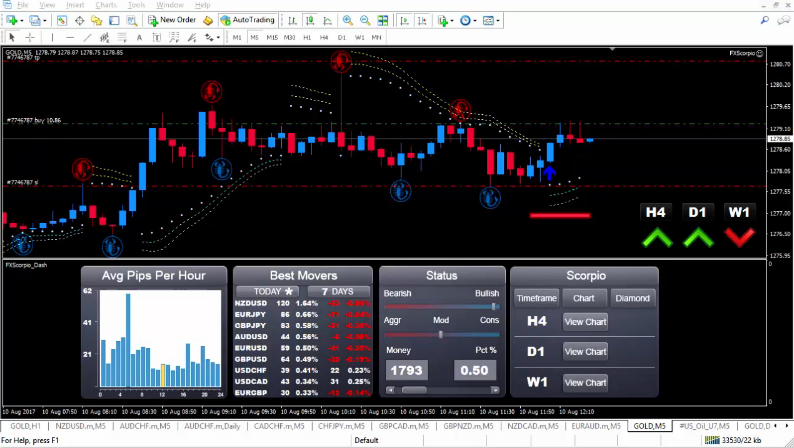This screenshot has height=448, width=794.
Task: Toggle chart auto scroll icon
Action: [x=404, y=21]
